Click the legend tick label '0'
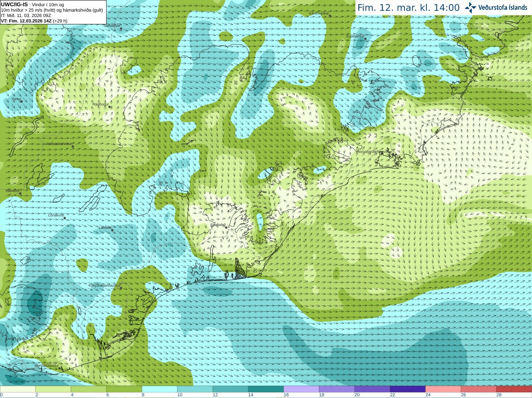The width and height of the screenshot is (532, 398). 1,395
